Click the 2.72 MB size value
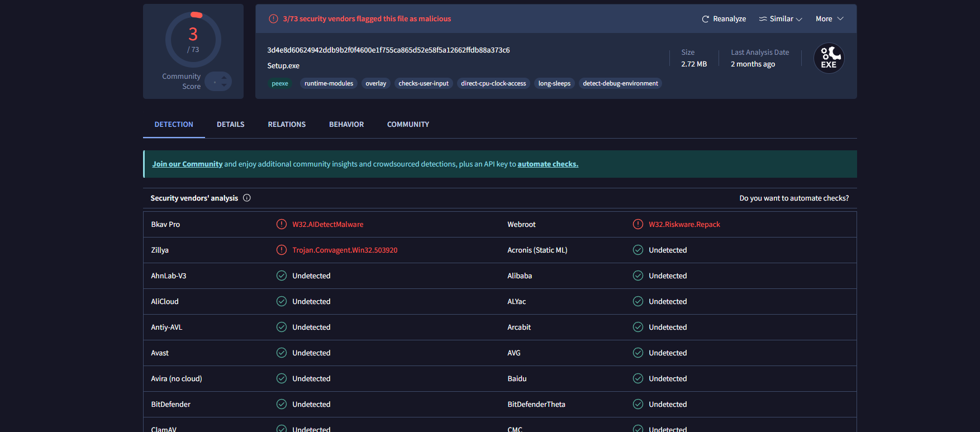Image resolution: width=980 pixels, height=432 pixels. tap(694, 64)
